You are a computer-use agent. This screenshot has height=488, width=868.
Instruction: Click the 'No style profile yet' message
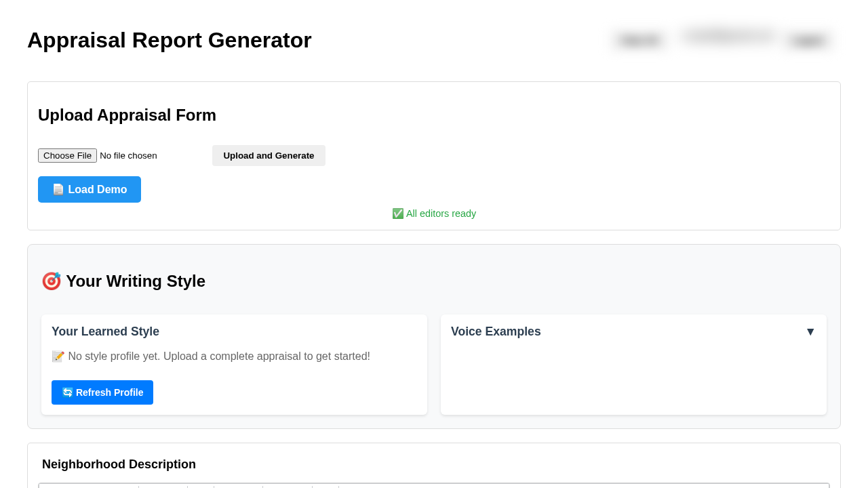tap(219, 357)
